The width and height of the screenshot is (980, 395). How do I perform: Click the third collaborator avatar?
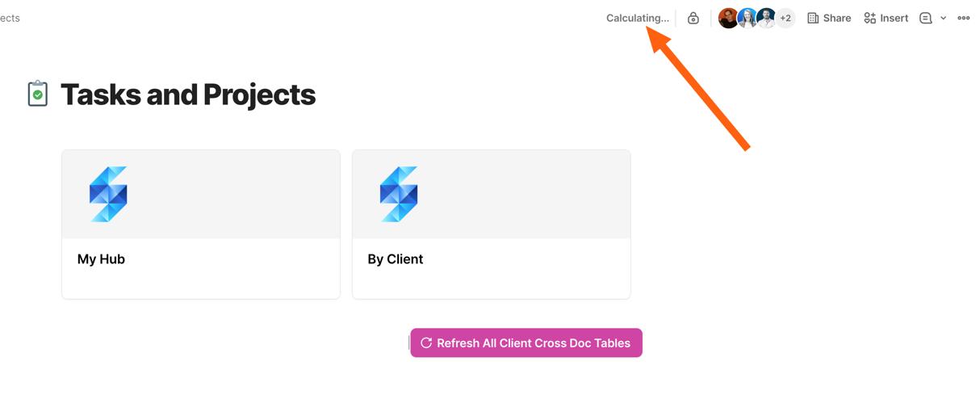(765, 18)
